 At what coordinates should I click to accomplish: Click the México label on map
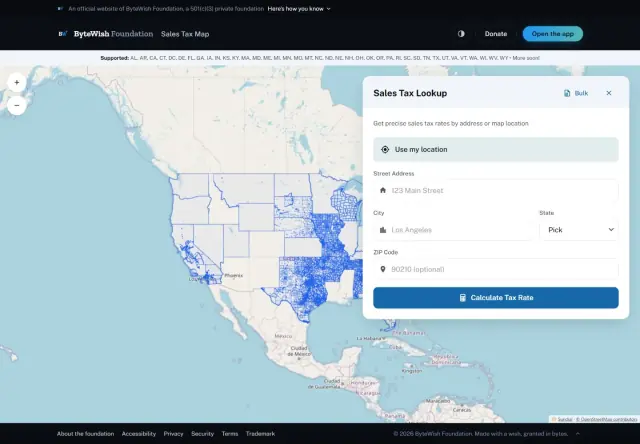283,336
